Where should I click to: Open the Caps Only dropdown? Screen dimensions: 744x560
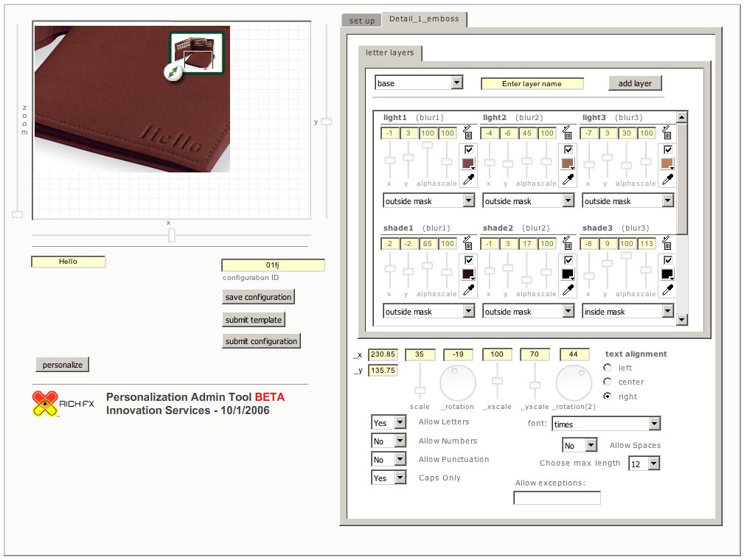[x=389, y=478]
